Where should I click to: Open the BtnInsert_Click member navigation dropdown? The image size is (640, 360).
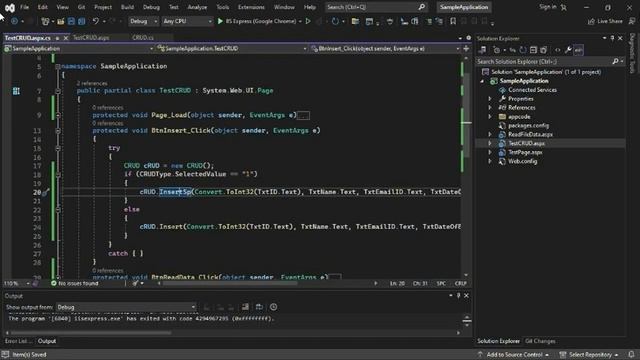tap(385, 49)
